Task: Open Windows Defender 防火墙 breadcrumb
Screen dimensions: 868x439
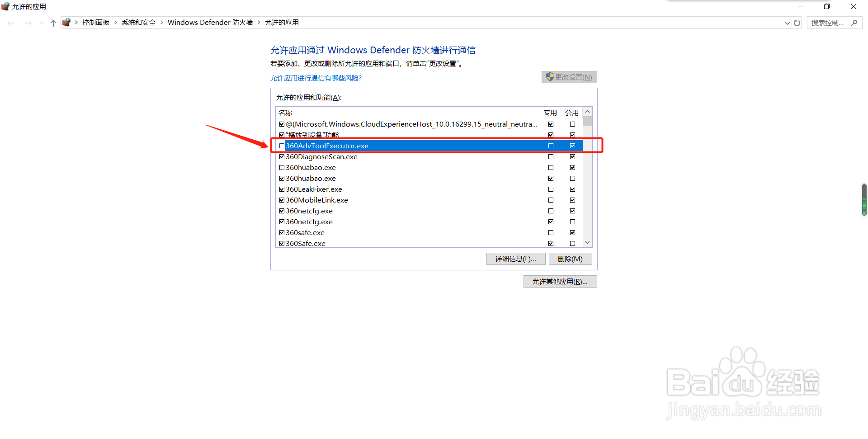Action: pos(210,23)
